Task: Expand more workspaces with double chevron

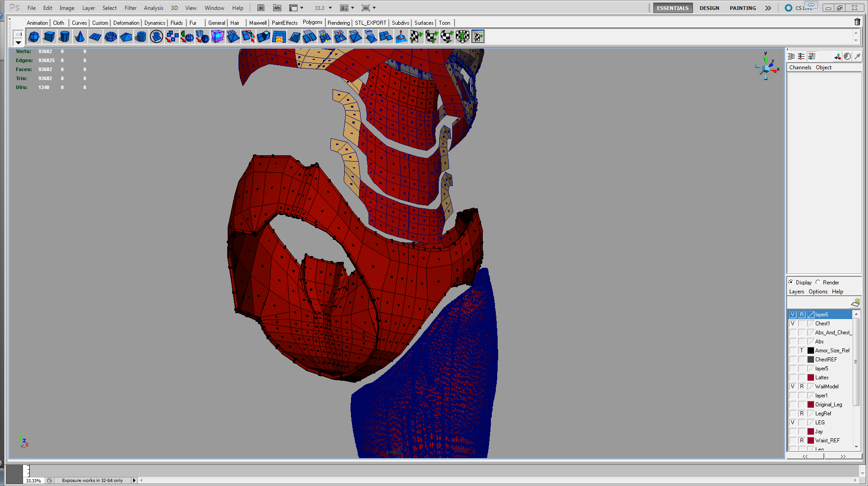Action: coord(768,8)
